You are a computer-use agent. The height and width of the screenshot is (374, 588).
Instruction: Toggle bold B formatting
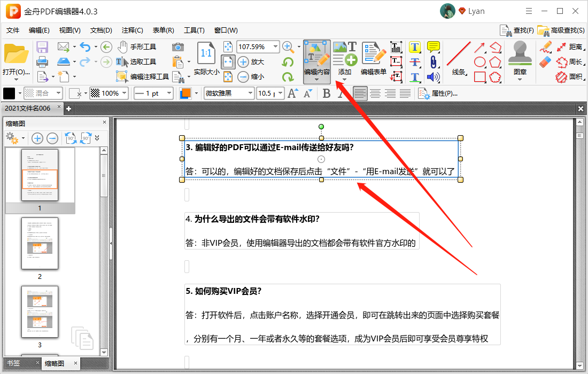[x=326, y=93]
